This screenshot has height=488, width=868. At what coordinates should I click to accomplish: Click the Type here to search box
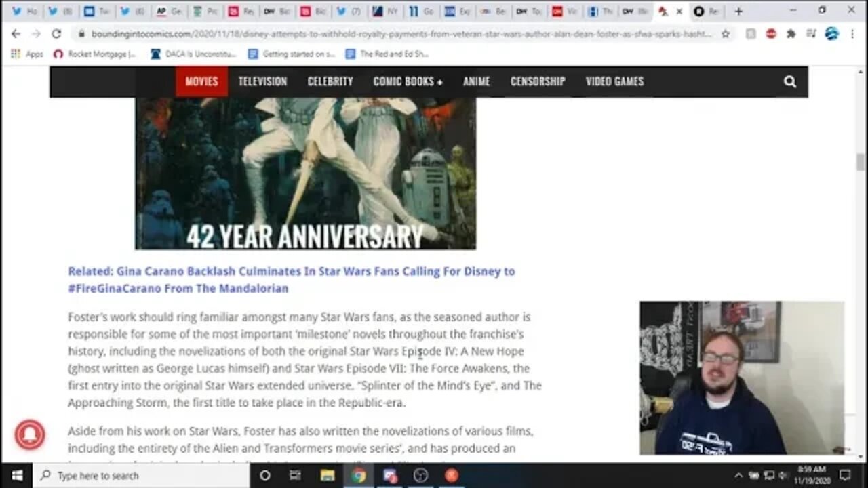141,475
